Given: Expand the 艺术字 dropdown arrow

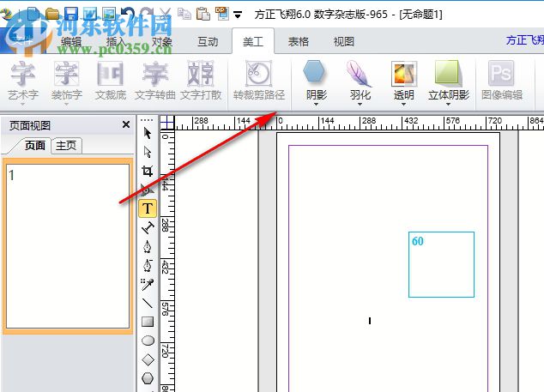Looking at the screenshot, I should pyautogui.click(x=23, y=104).
